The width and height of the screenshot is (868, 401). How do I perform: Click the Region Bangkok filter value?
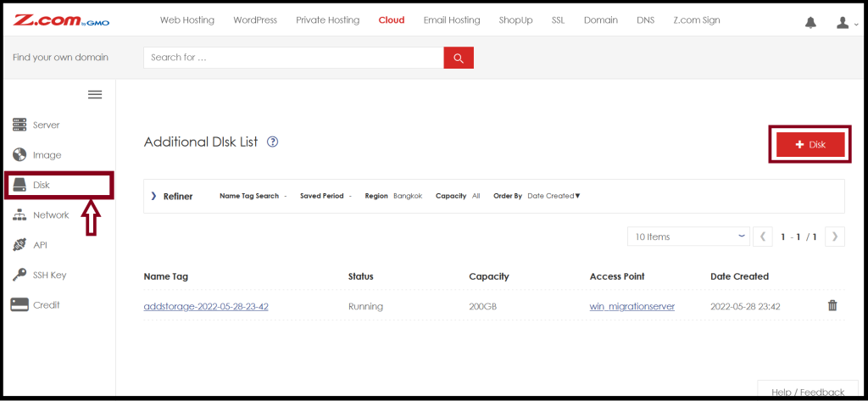pos(408,196)
